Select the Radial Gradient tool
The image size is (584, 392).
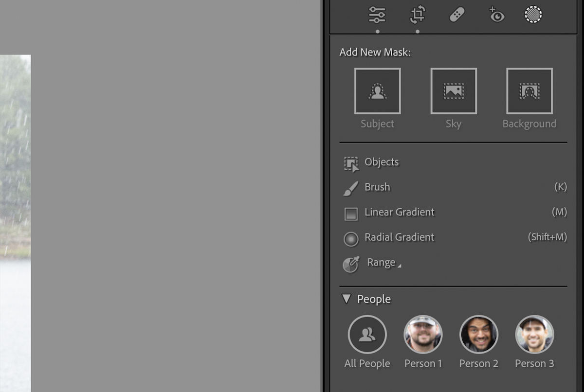pos(399,238)
